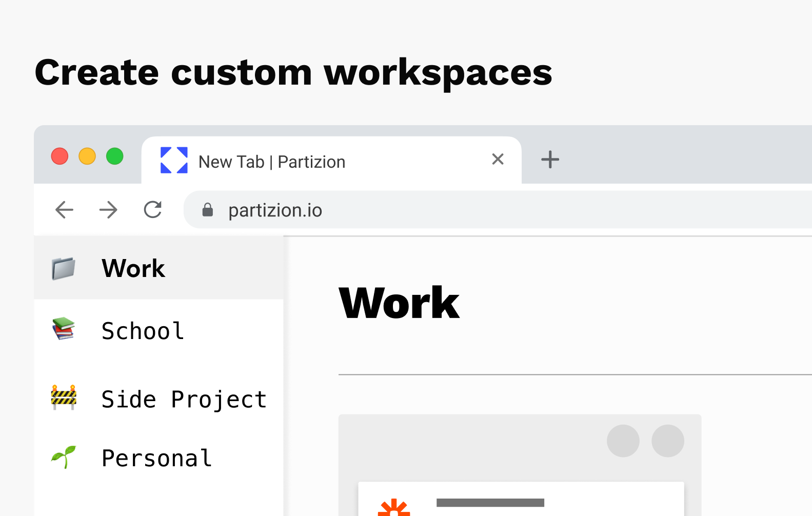Image resolution: width=812 pixels, height=516 pixels.
Task: Click the Partizion logo favicon
Action: click(x=174, y=160)
